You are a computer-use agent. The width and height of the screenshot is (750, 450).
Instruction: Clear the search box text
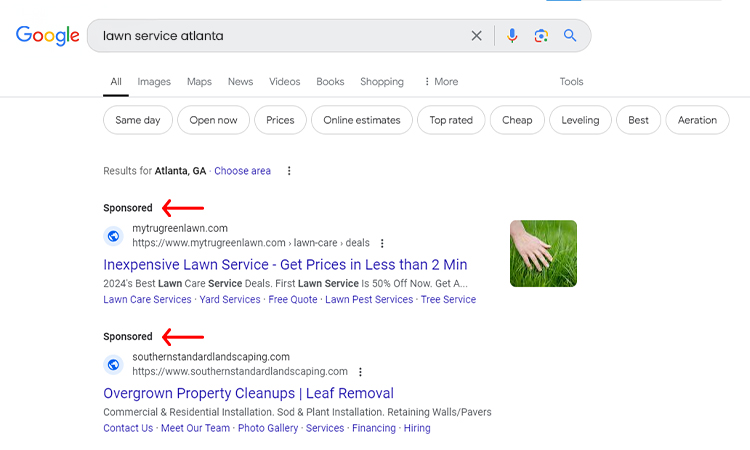pos(476,36)
